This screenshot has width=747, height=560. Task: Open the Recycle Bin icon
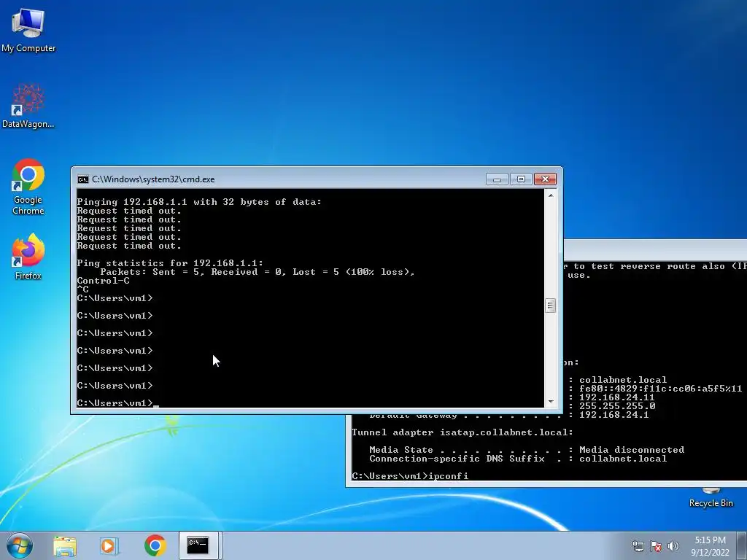[711, 498]
